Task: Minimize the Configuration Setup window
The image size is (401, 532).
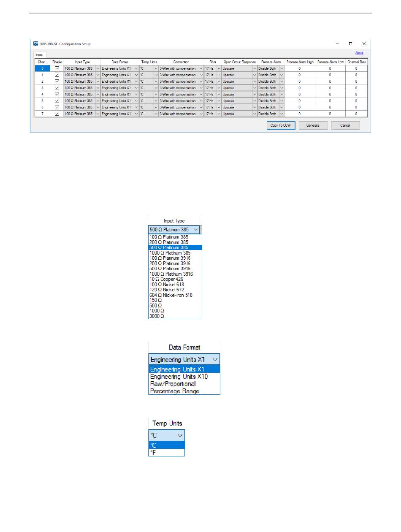Action: 337,43
